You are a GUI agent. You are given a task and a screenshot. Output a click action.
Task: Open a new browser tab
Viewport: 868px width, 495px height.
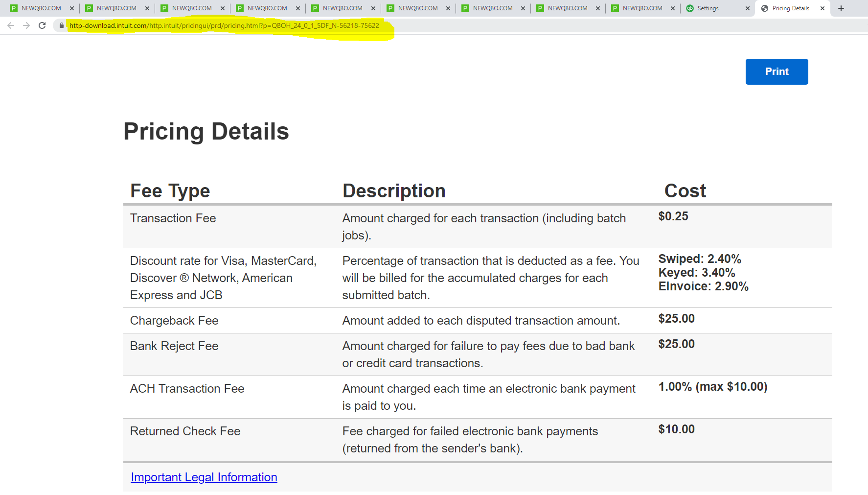841,8
